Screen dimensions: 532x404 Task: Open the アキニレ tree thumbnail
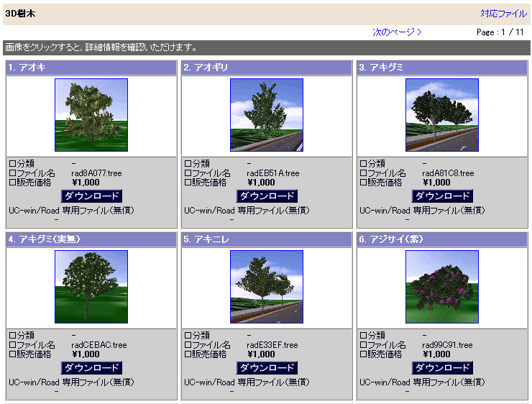267,287
